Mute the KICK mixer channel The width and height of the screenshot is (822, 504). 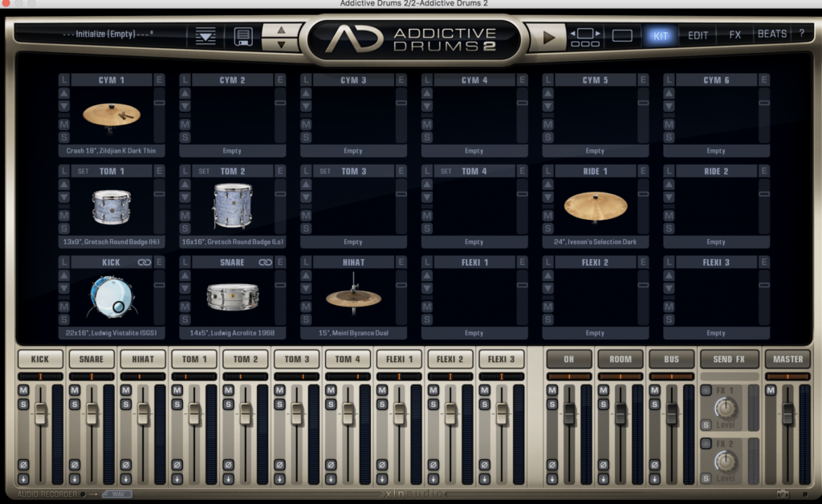click(23, 391)
